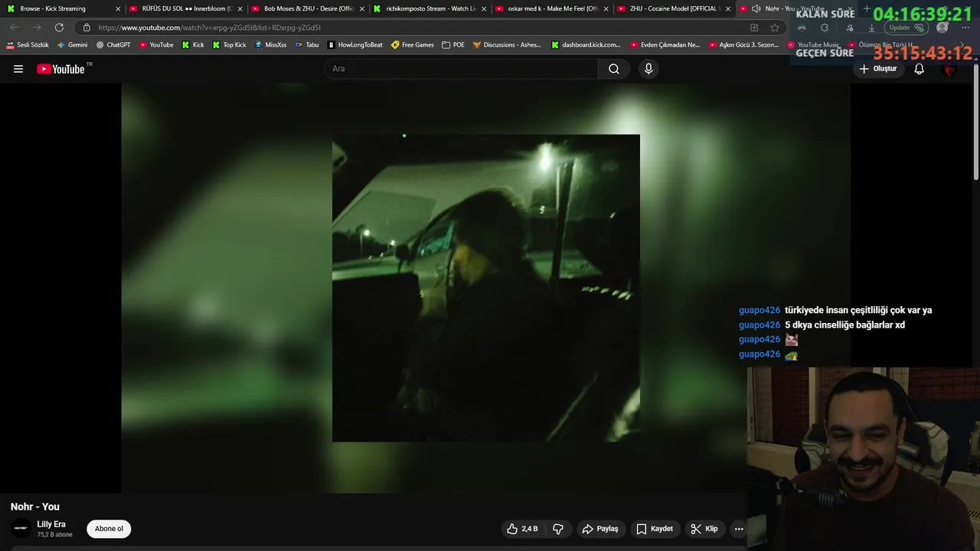Reload the current YouTube page
Image resolution: width=980 pixels, height=551 pixels.
(59, 28)
